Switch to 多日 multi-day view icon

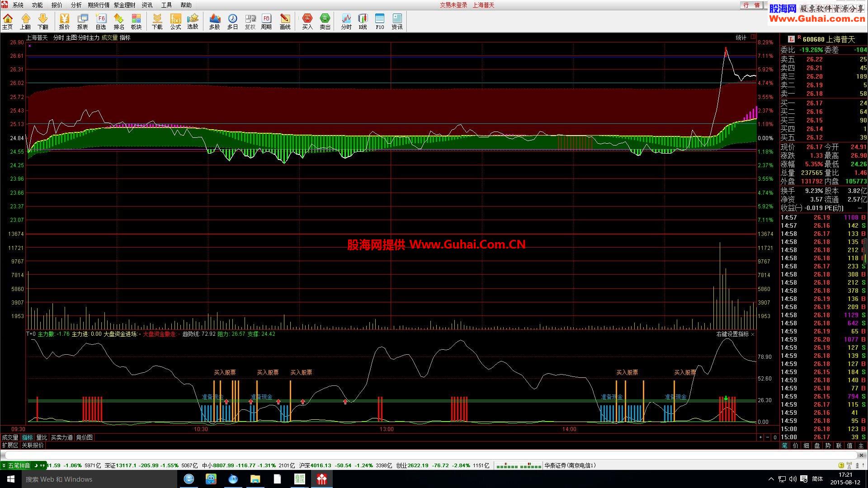[x=232, y=21]
